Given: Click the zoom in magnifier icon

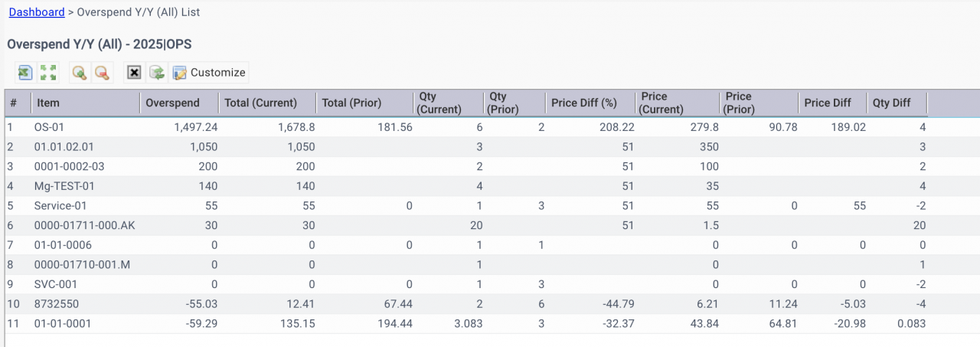Looking at the screenshot, I should point(79,73).
